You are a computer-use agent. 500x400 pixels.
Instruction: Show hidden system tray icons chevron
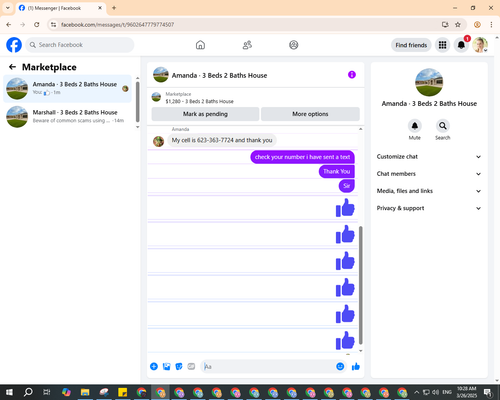(416, 392)
